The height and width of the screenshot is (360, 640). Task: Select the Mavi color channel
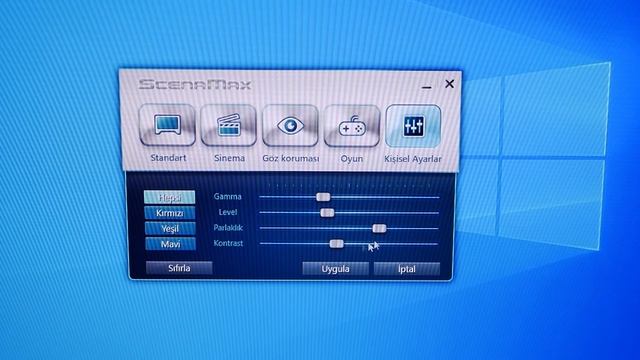[x=171, y=244]
